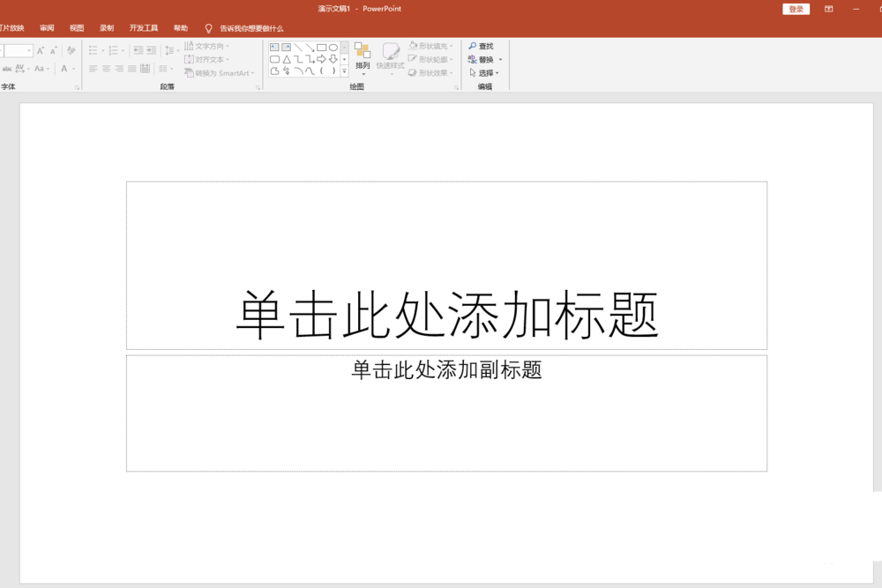Open 排列 Arrange menu
This screenshot has width=882, height=588.
coord(363,59)
